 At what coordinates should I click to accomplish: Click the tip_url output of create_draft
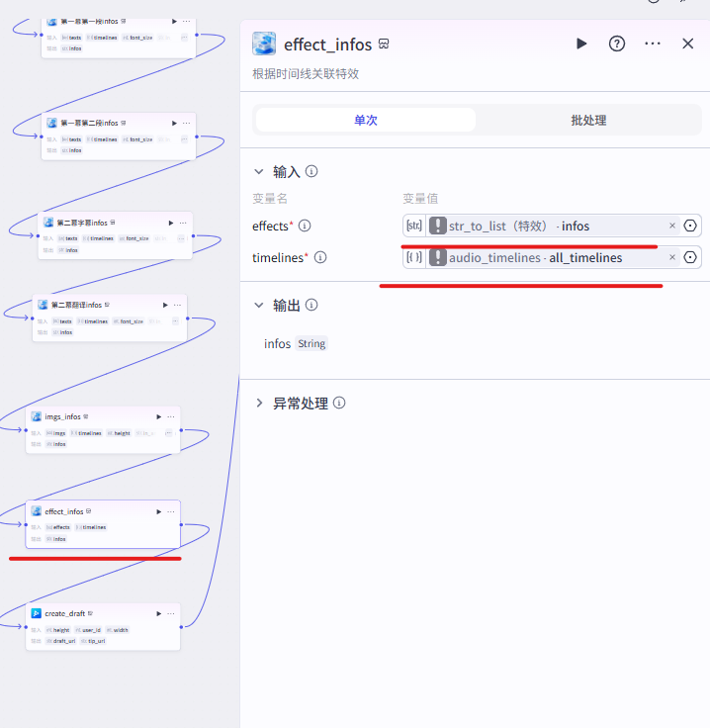(x=93, y=641)
